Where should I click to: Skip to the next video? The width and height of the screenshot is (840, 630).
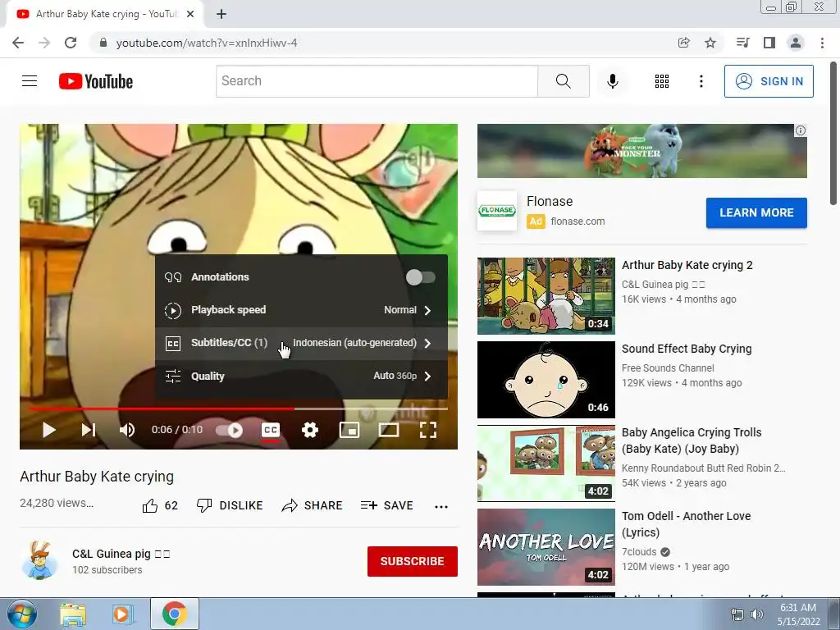coord(89,430)
